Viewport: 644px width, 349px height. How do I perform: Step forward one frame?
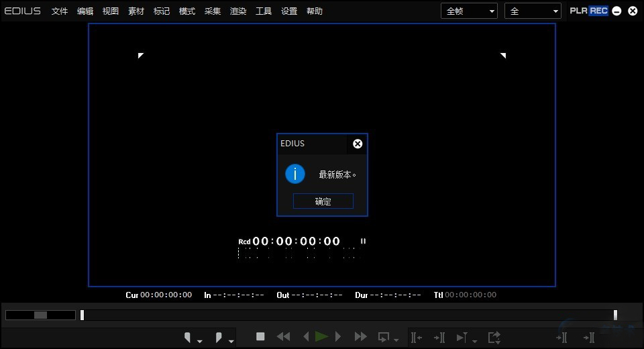[x=338, y=337]
